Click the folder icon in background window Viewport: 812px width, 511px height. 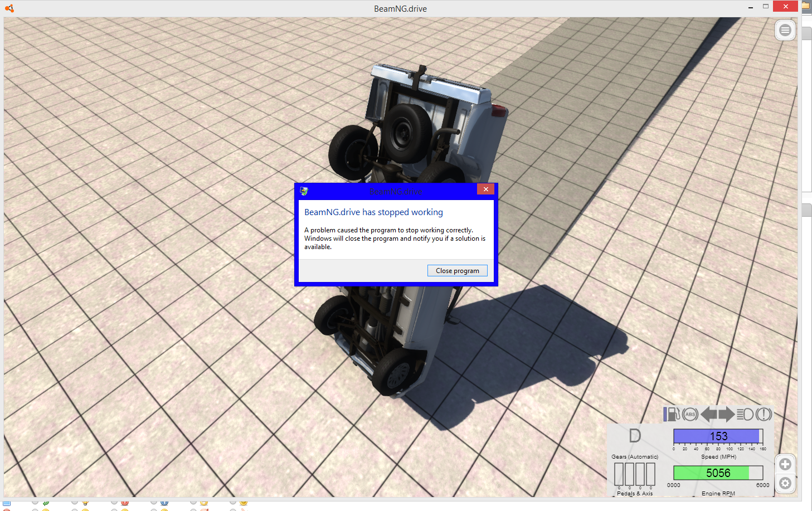[806, 6]
